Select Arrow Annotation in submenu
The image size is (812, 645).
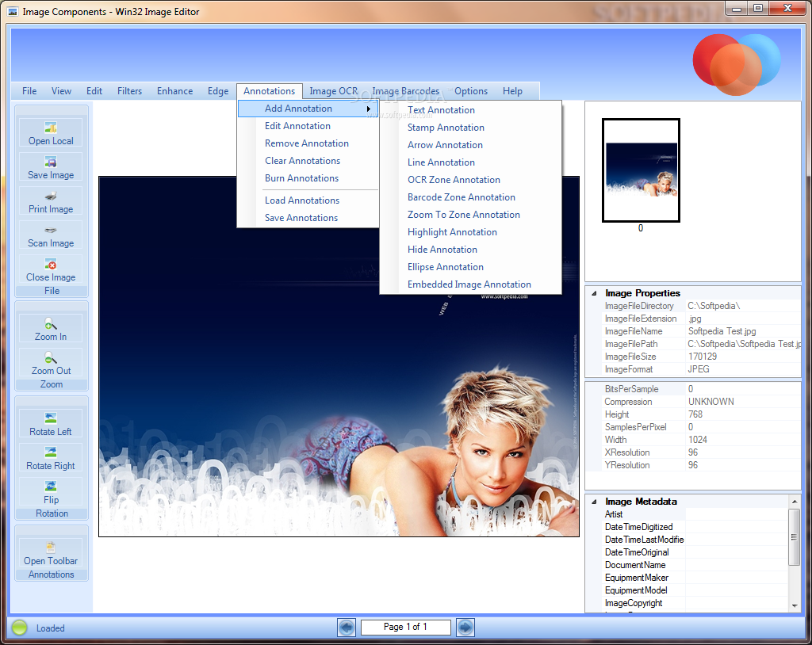[x=470, y=145]
